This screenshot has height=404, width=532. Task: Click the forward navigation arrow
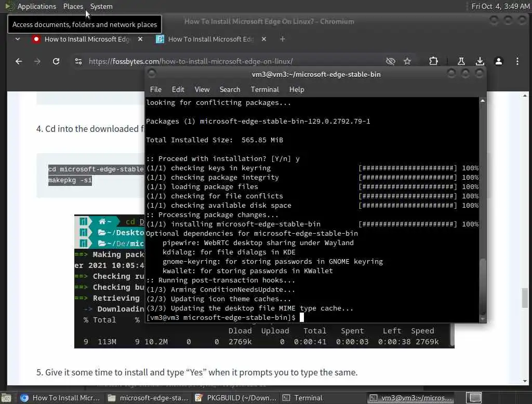tap(37, 61)
